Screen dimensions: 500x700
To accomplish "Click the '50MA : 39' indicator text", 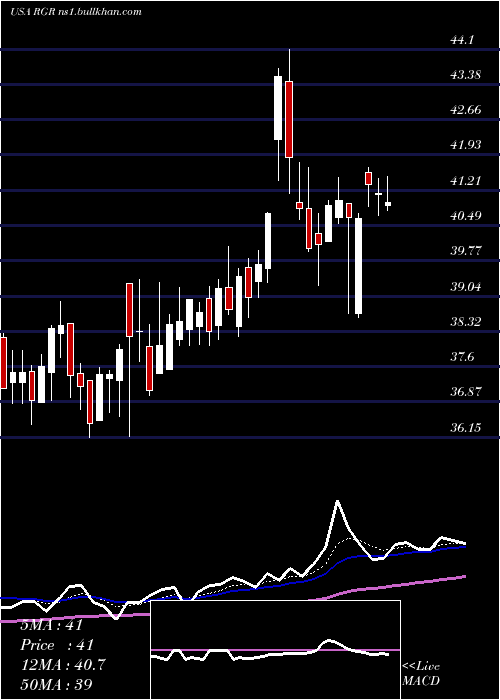I will 57,685.
